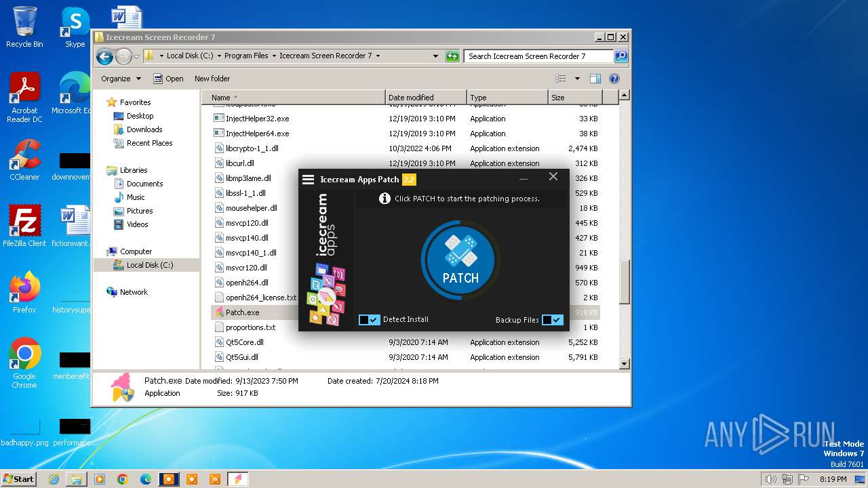Expand the Local Disk (C:) breadcrumb arrow
This screenshot has height=488, width=868.
click(219, 56)
